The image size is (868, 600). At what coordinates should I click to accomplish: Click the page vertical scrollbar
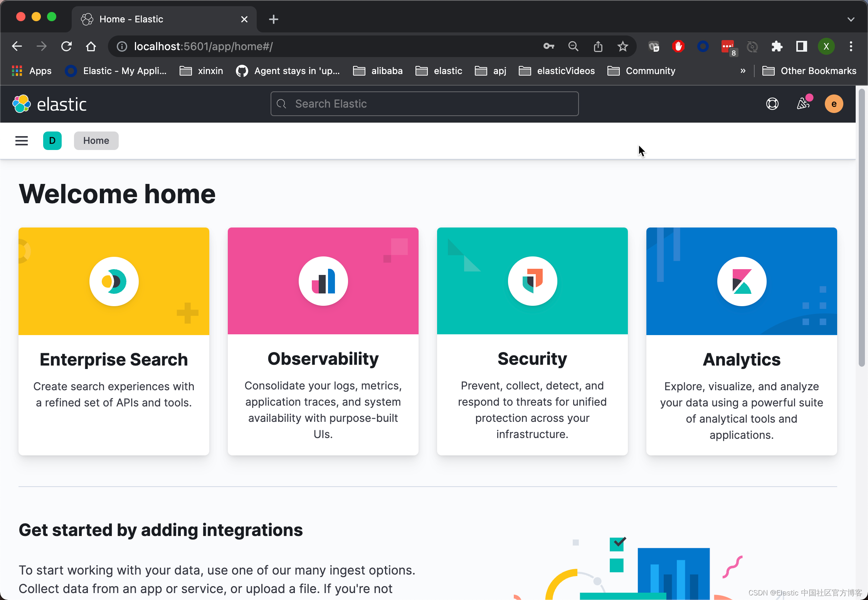tap(861, 228)
